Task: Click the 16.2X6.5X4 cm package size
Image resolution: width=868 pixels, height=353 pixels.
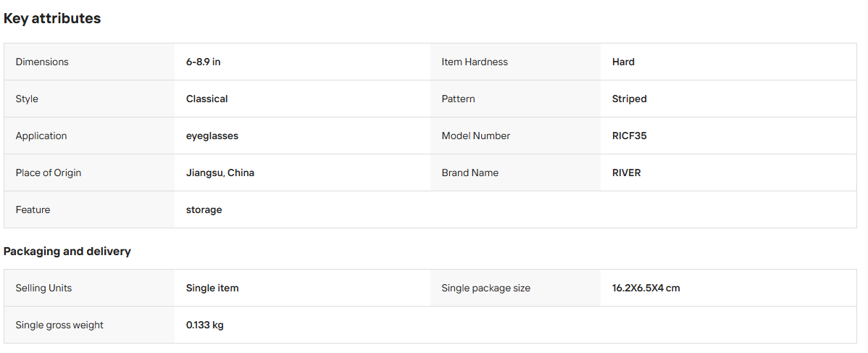Action: coord(646,288)
